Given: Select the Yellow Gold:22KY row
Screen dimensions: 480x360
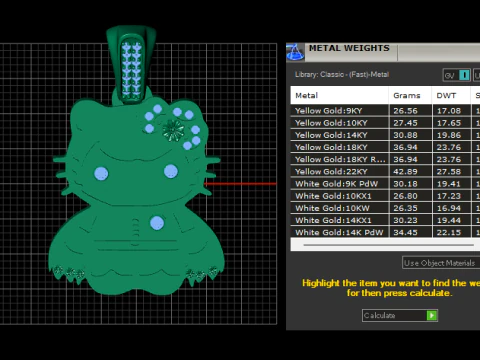Looking at the screenshot, I should [x=385, y=172].
